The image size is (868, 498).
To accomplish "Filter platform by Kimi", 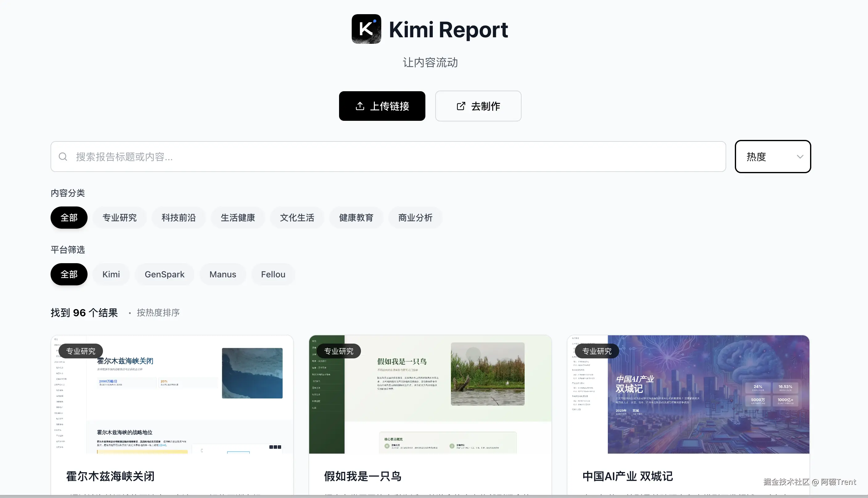I will pos(111,274).
